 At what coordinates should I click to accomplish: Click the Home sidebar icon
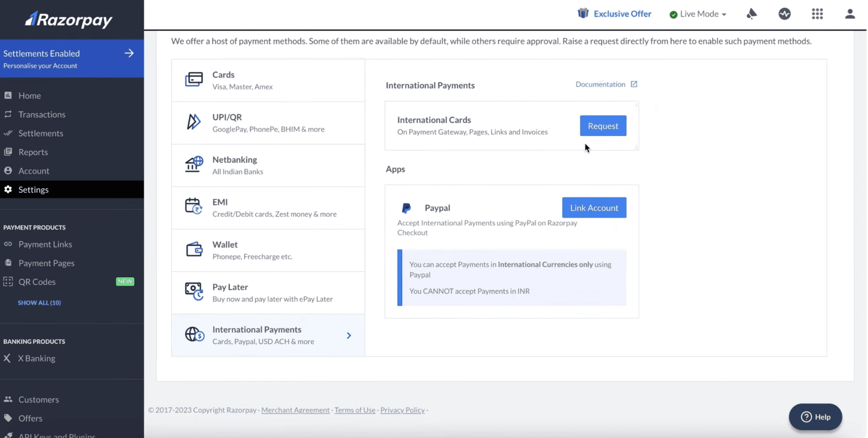pyautogui.click(x=8, y=95)
